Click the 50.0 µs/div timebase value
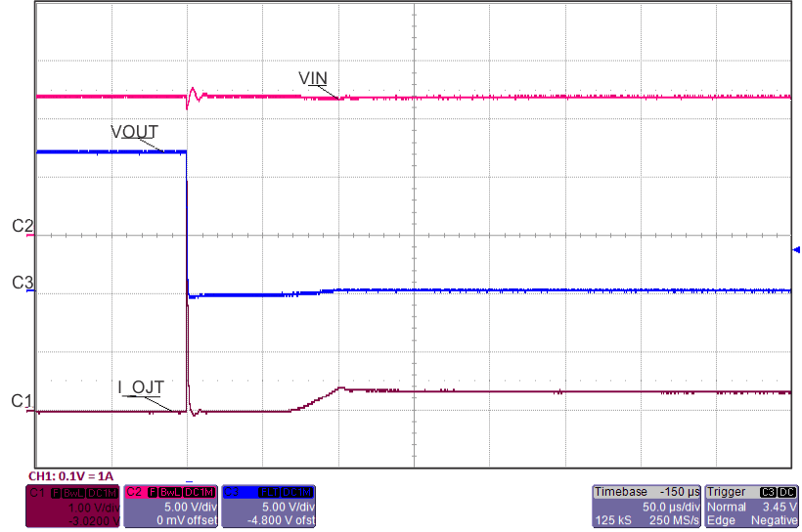 click(672, 507)
